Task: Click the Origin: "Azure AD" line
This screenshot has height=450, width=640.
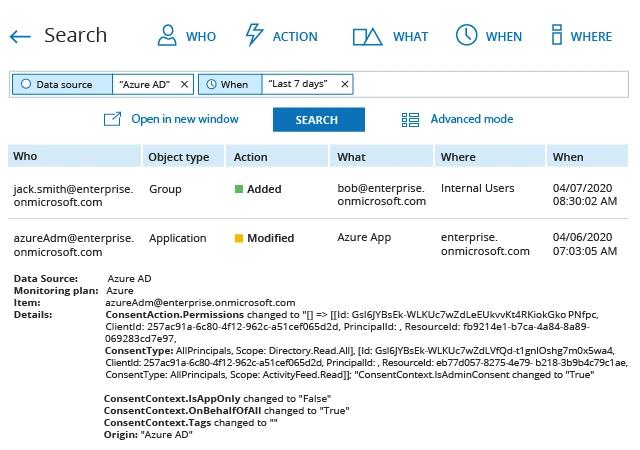Action: [x=148, y=434]
